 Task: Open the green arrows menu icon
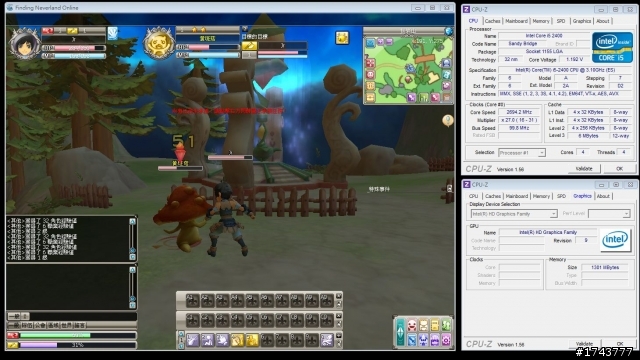click(446, 326)
